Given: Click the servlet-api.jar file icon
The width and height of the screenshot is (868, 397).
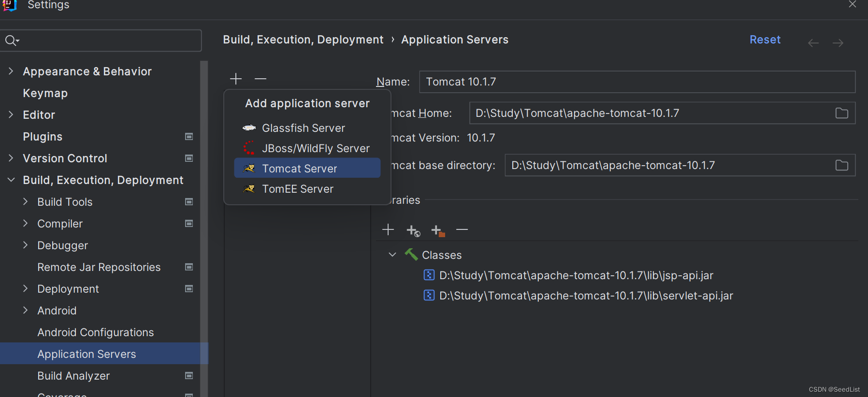Looking at the screenshot, I should point(429,295).
